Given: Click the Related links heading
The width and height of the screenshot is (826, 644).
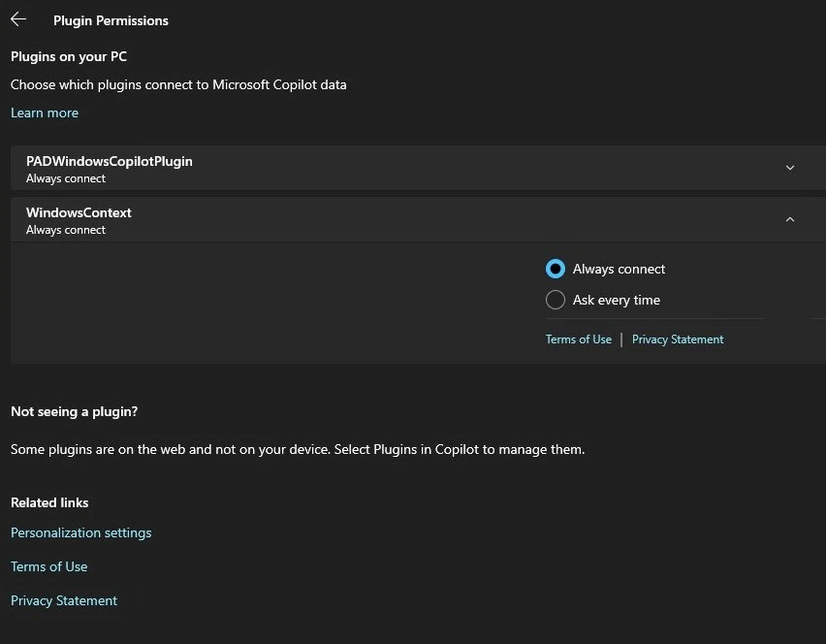Looking at the screenshot, I should pos(49,502).
